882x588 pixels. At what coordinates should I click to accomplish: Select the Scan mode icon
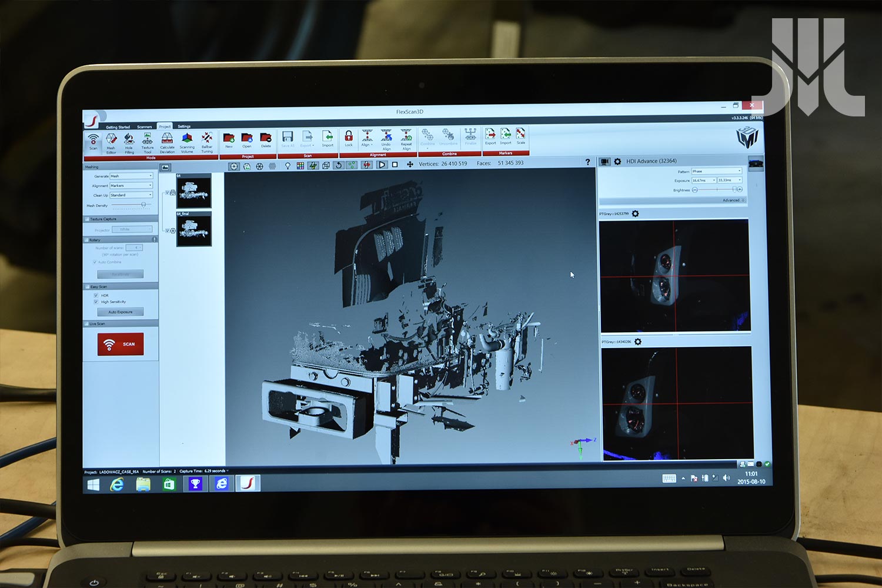point(93,142)
